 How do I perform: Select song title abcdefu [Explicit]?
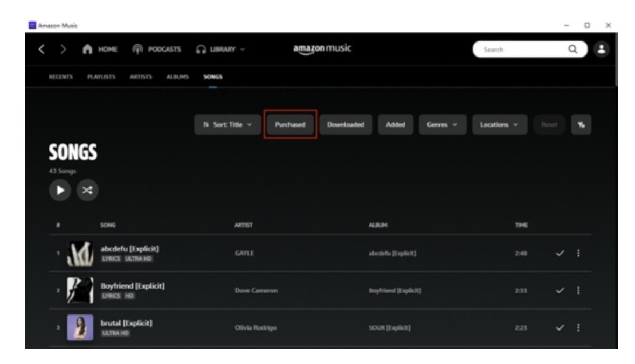[129, 249]
